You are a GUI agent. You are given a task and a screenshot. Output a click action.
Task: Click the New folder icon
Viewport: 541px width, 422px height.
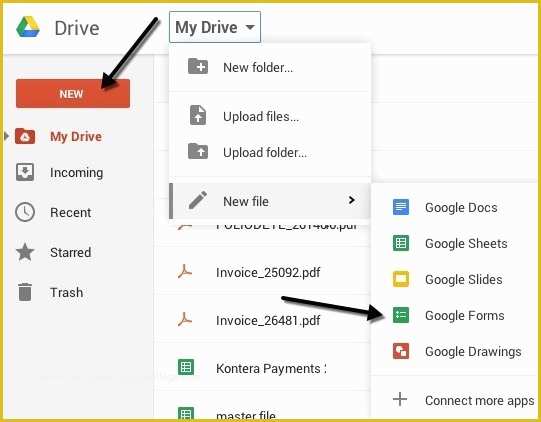coord(198,66)
